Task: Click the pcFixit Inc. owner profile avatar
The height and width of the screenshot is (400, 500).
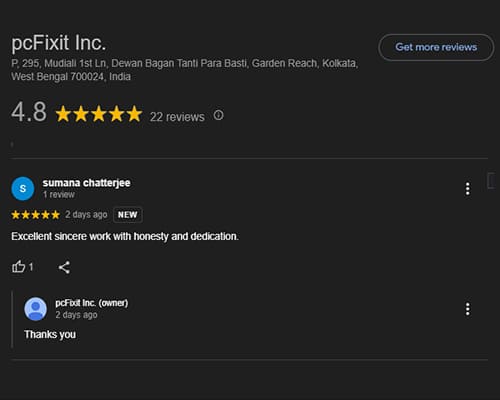Action: 35,309
